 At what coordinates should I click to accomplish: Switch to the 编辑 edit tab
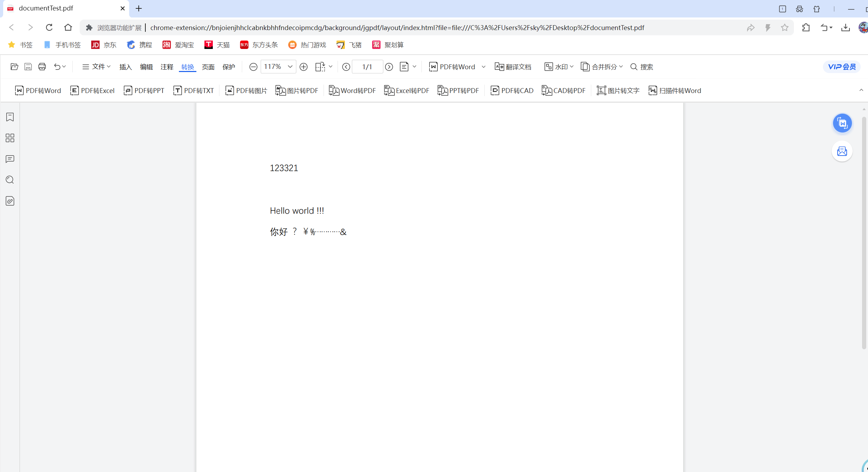tap(146, 67)
